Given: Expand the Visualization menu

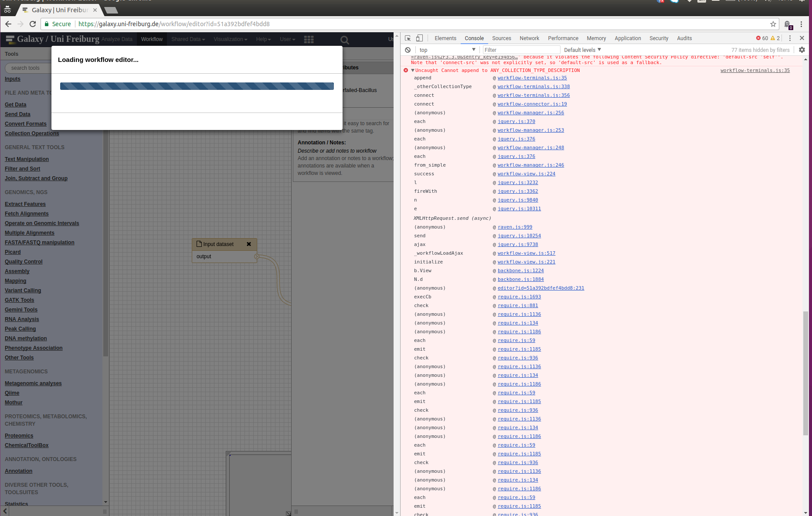Looking at the screenshot, I should tap(230, 39).
